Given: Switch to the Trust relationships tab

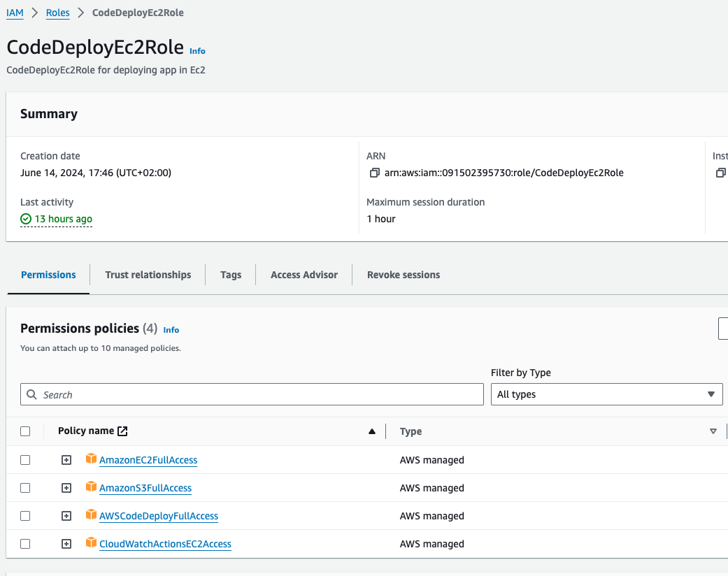Looking at the screenshot, I should point(148,275).
